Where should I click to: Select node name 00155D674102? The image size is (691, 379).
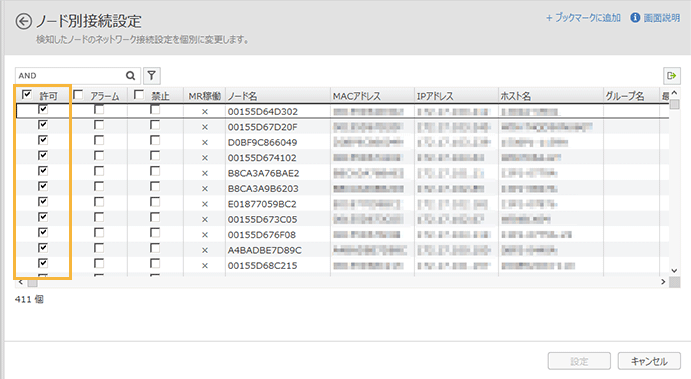tap(262, 158)
